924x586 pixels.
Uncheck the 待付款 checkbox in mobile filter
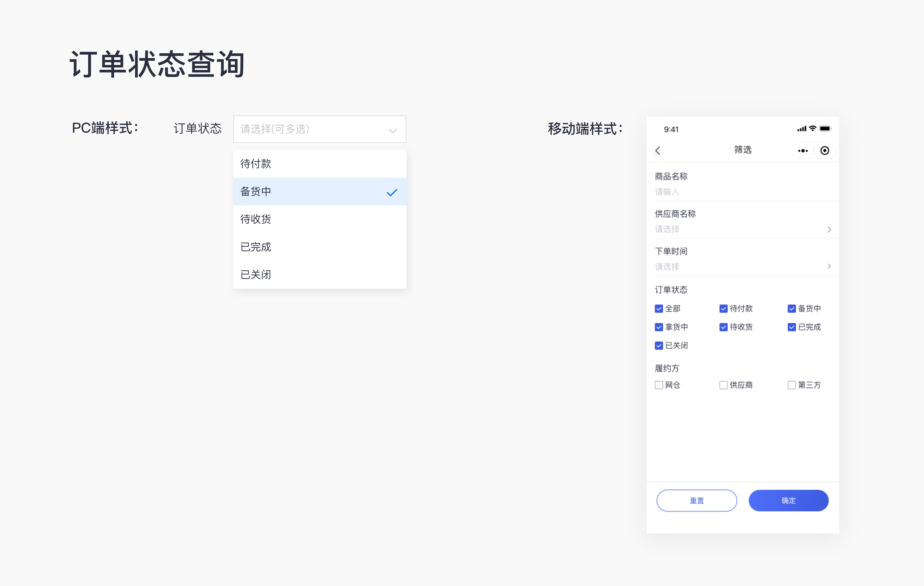[723, 309]
